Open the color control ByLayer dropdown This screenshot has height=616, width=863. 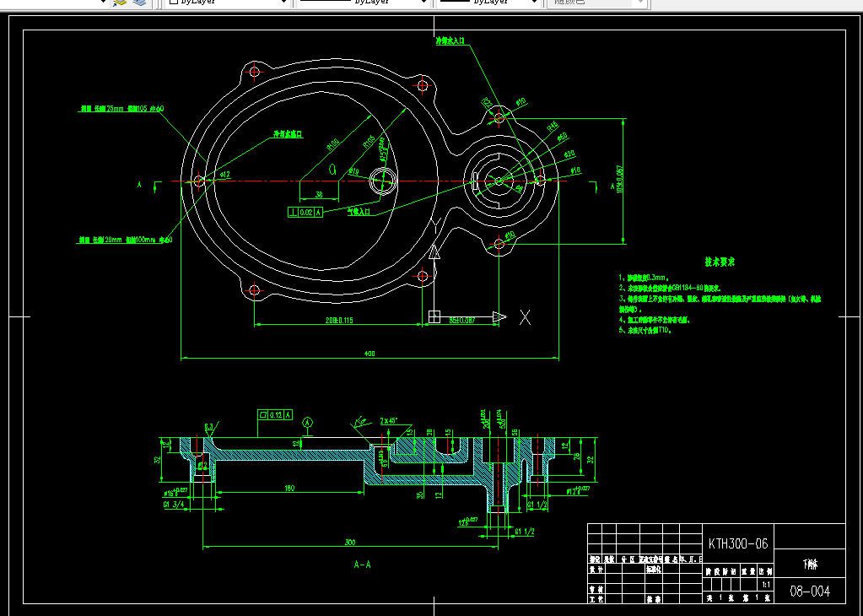(228, 3)
